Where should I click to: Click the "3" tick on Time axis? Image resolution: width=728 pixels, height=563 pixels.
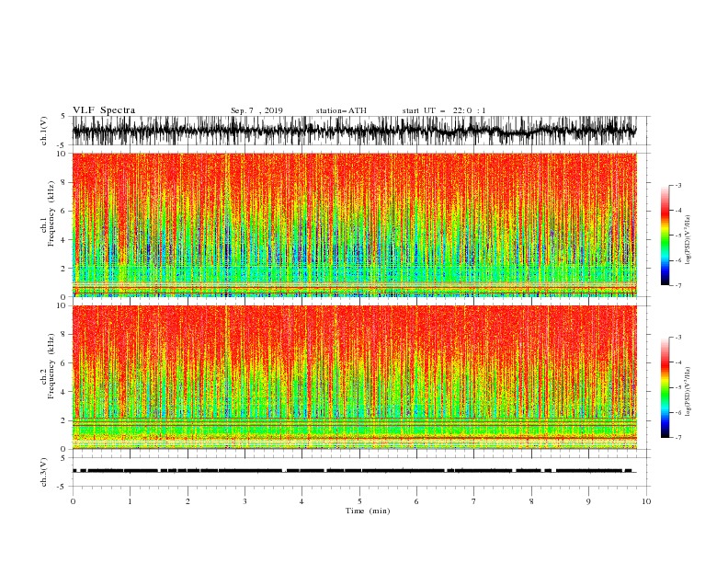pyautogui.click(x=245, y=501)
